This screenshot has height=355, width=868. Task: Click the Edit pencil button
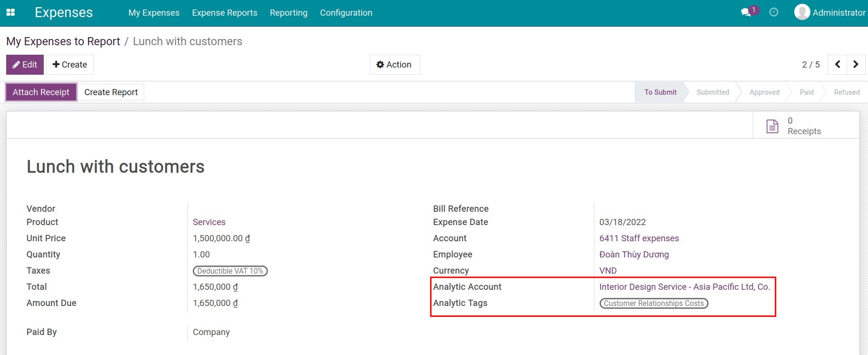(x=25, y=65)
